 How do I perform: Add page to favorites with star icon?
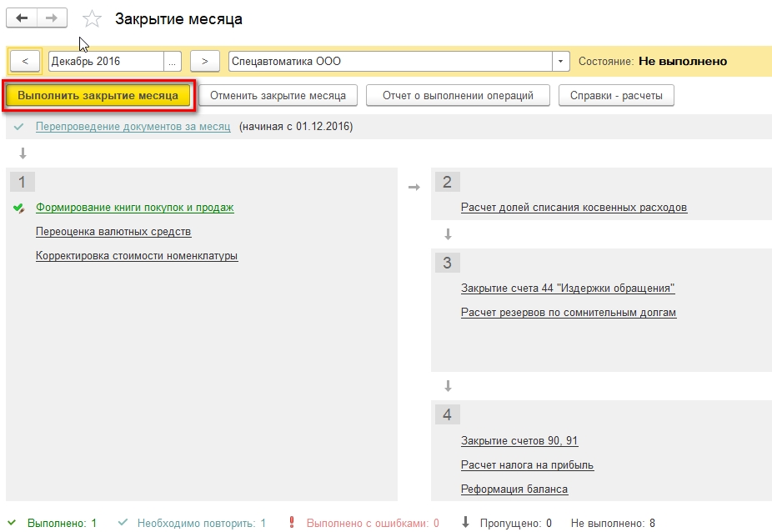click(x=92, y=19)
